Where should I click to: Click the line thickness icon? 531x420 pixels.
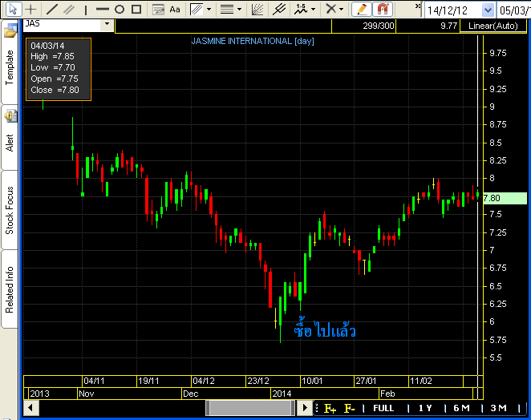[x=227, y=10]
